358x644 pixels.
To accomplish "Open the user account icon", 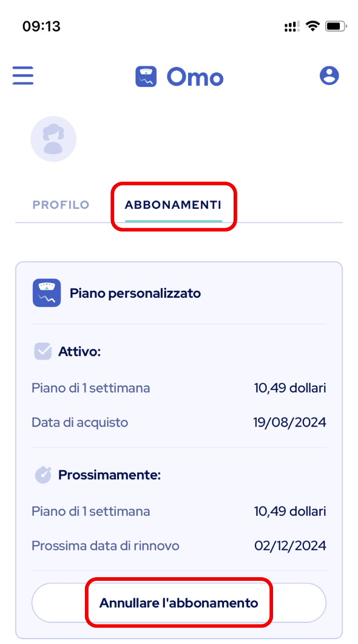I will [x=329, y=75].
